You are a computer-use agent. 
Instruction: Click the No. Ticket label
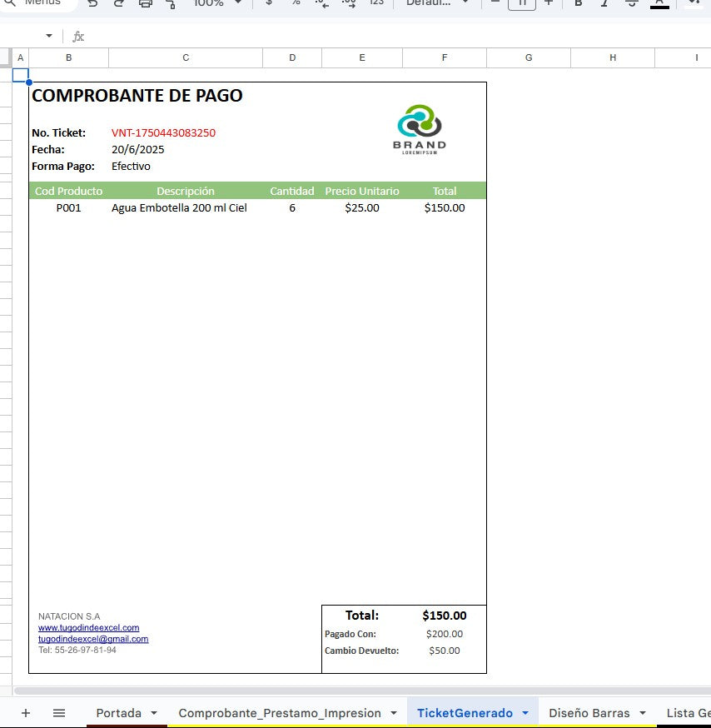pos(58,132)
